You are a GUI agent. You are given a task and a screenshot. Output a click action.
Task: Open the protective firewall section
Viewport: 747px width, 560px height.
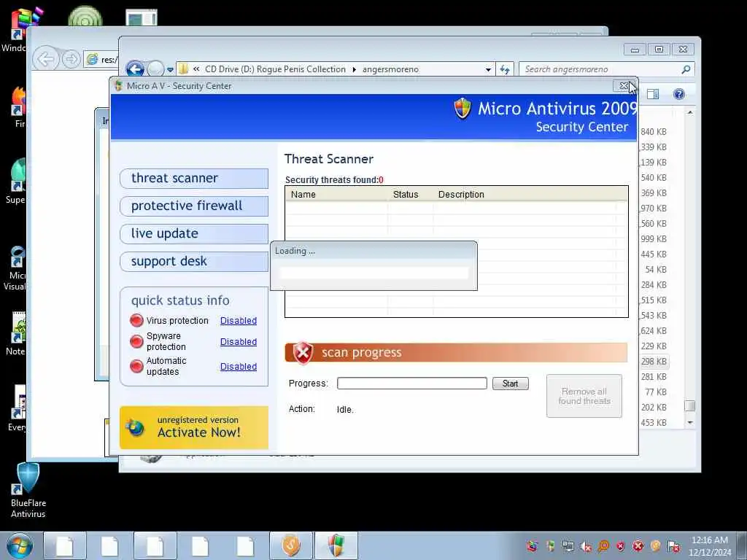(x=194, y=206)
